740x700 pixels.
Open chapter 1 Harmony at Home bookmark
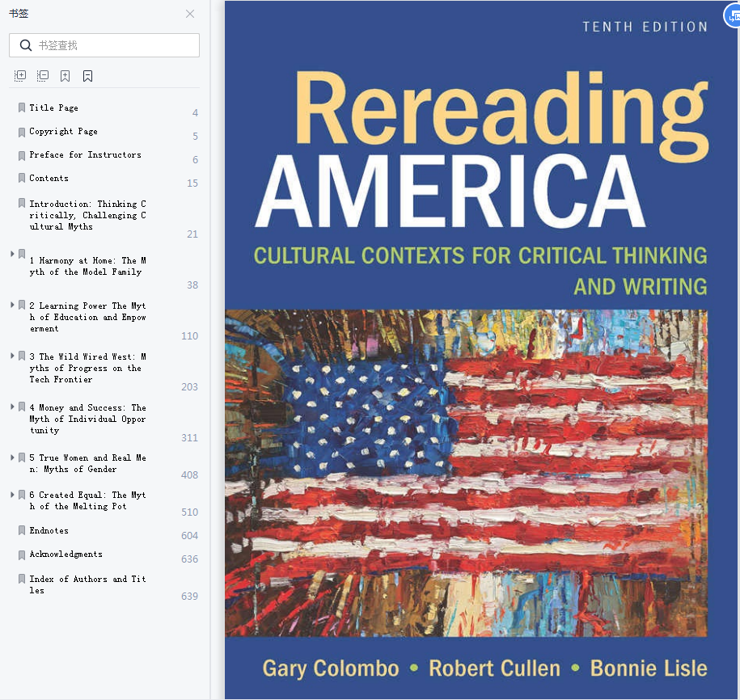coord(88,266)
